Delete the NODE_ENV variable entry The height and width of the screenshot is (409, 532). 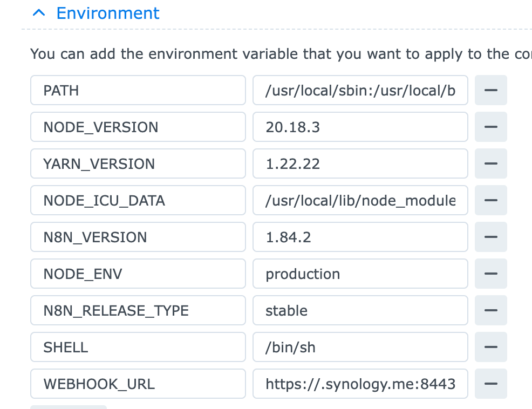coord(490,274)
